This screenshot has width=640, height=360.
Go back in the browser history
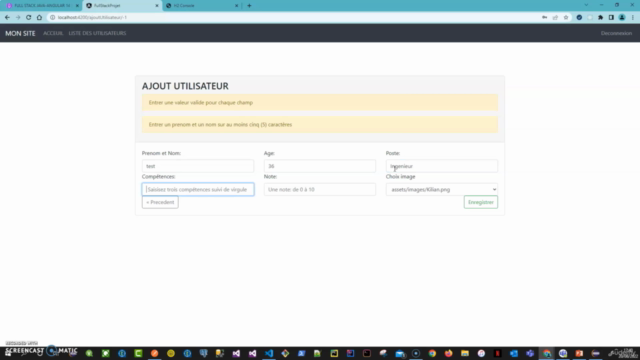(x=7, y=18)
